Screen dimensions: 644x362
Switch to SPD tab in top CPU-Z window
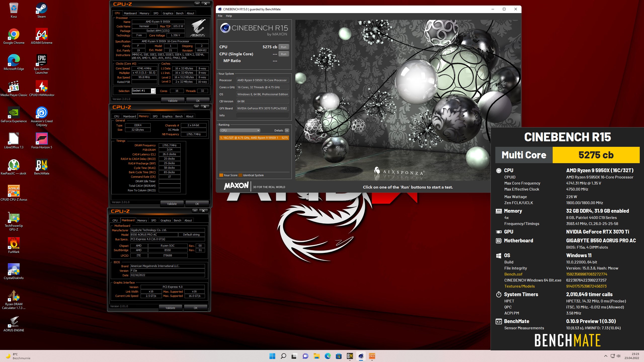[156, 13]
